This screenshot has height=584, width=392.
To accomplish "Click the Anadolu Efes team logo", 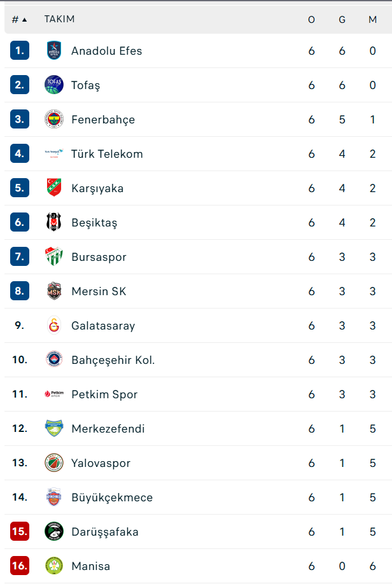I will pos(54,51).
